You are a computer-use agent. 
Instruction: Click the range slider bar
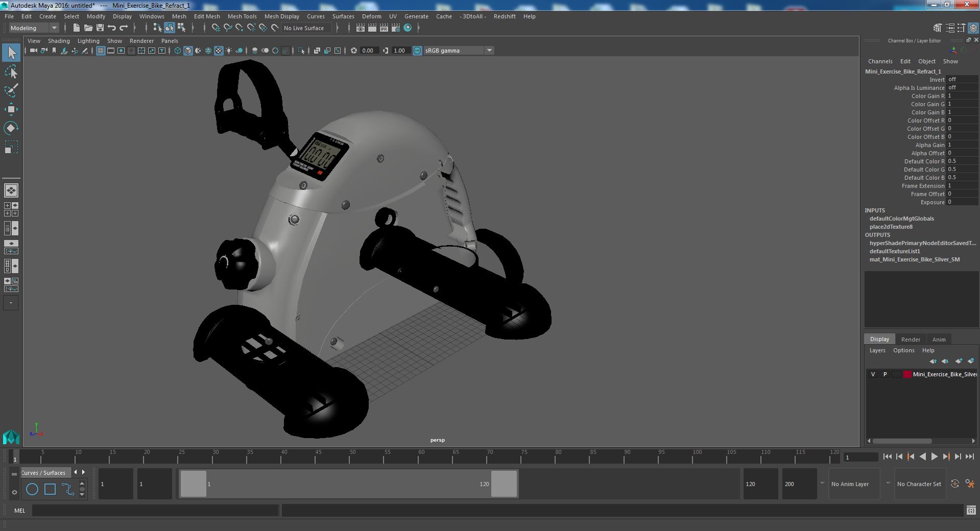(349, 484)
